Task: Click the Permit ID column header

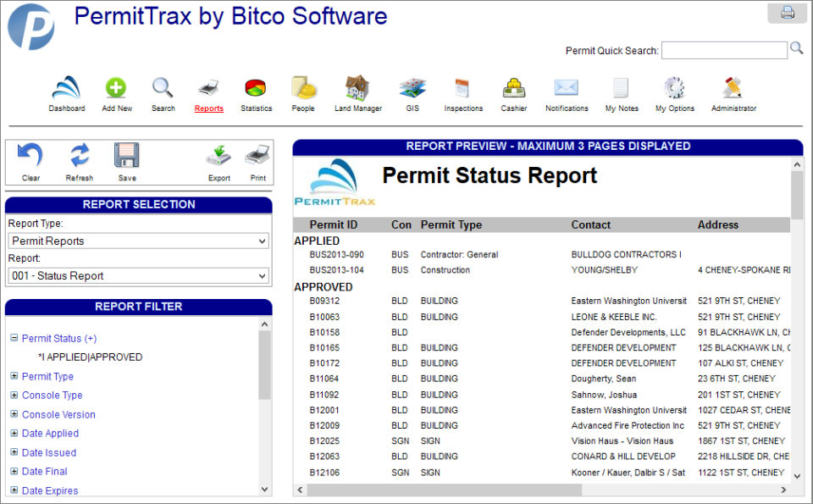Action: click(334, 224)
